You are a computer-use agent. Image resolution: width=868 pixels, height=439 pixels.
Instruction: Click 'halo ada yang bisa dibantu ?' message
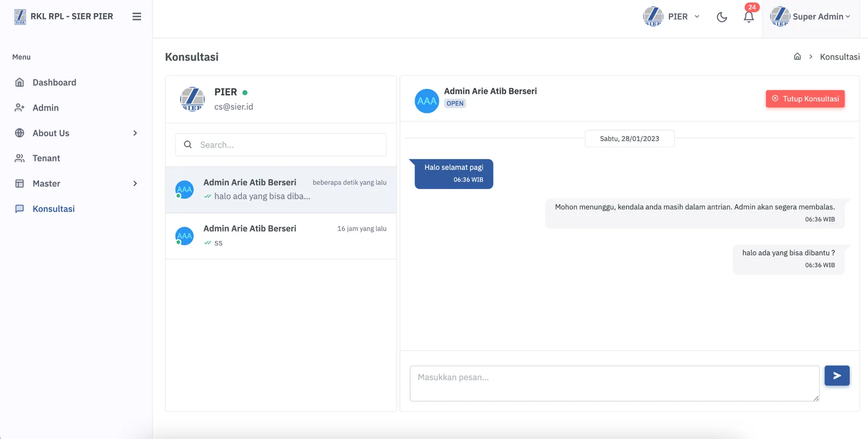(788, 259)
